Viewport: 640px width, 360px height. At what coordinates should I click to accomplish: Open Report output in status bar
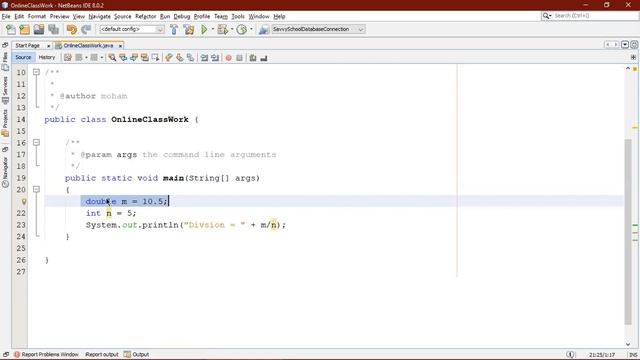pyautogui.click(x=102, y=354)
